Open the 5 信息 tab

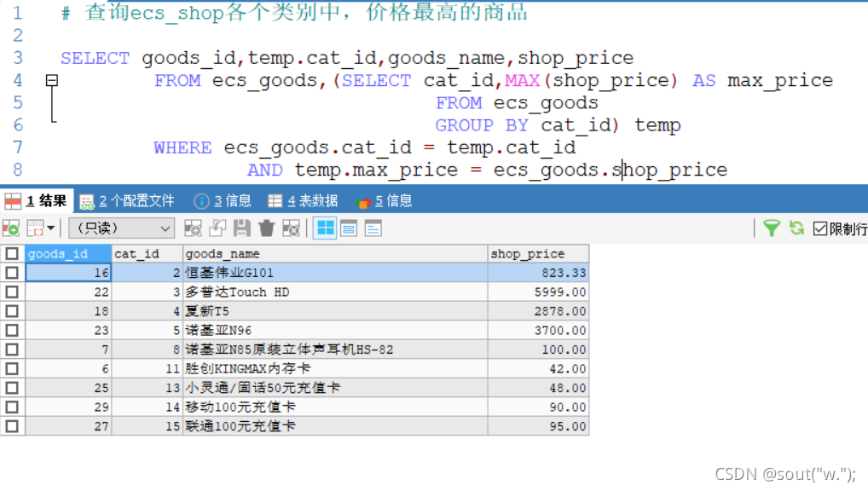pyautogui.click(x=384, y=201)
